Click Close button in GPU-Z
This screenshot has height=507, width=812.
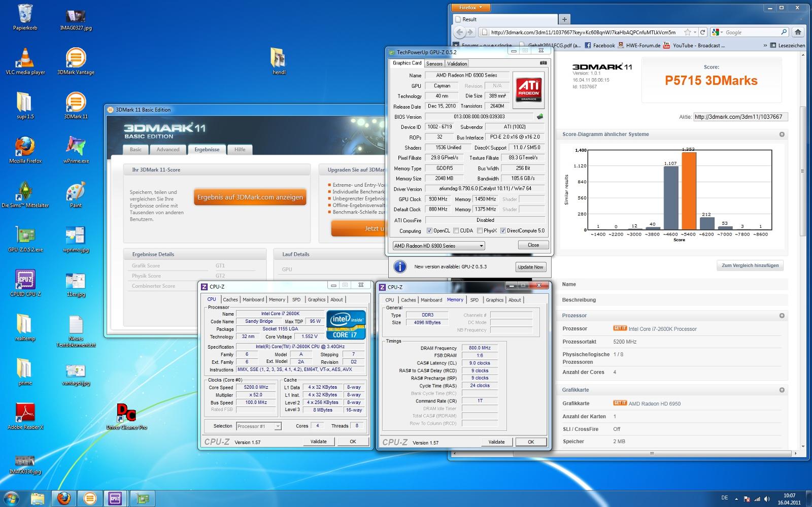pyautogui.click(x=533, y=245)
